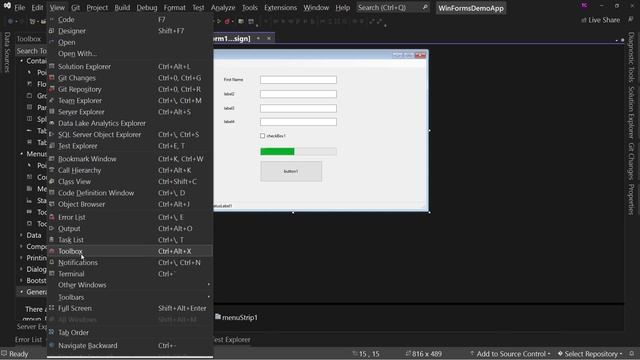This screenshot has width=640, height=360.
Task: Click the First Name text box
Action: [x=298, y=80]
